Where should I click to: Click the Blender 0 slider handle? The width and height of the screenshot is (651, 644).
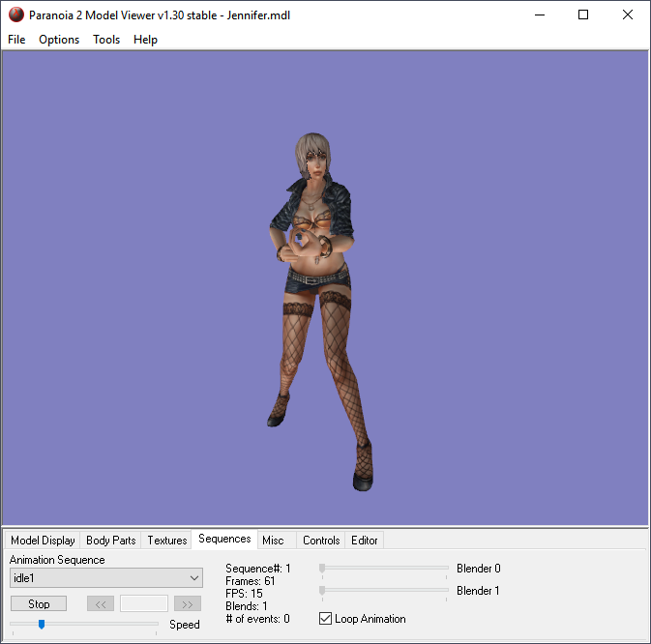point(322,568)
